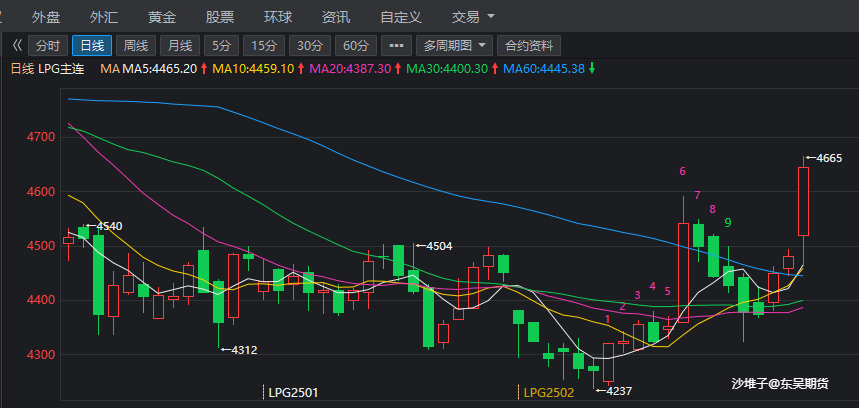859x408 pixels.
Task: Expand the 交易 dropdown menu
Action: (x=473, y=17)
